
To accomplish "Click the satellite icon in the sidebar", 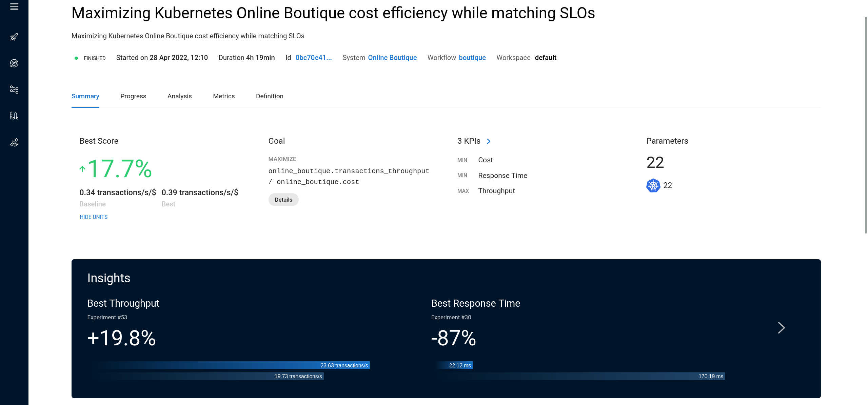I will pyautogui.click(x=14, y=142).
